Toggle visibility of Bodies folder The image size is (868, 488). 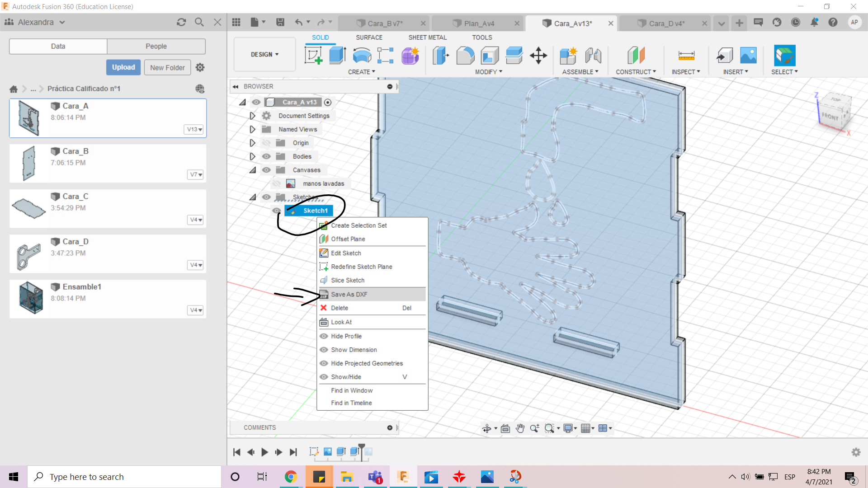[266, 156]
